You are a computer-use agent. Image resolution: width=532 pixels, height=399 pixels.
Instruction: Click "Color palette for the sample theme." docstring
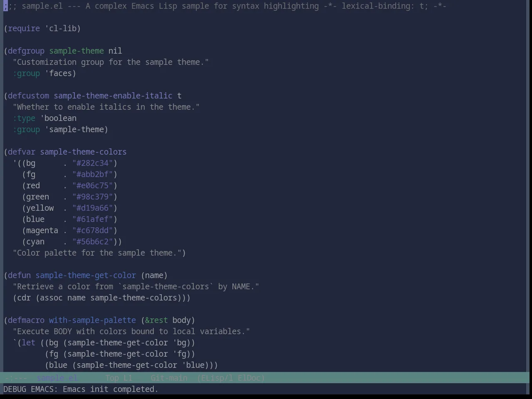pos(97,253)
